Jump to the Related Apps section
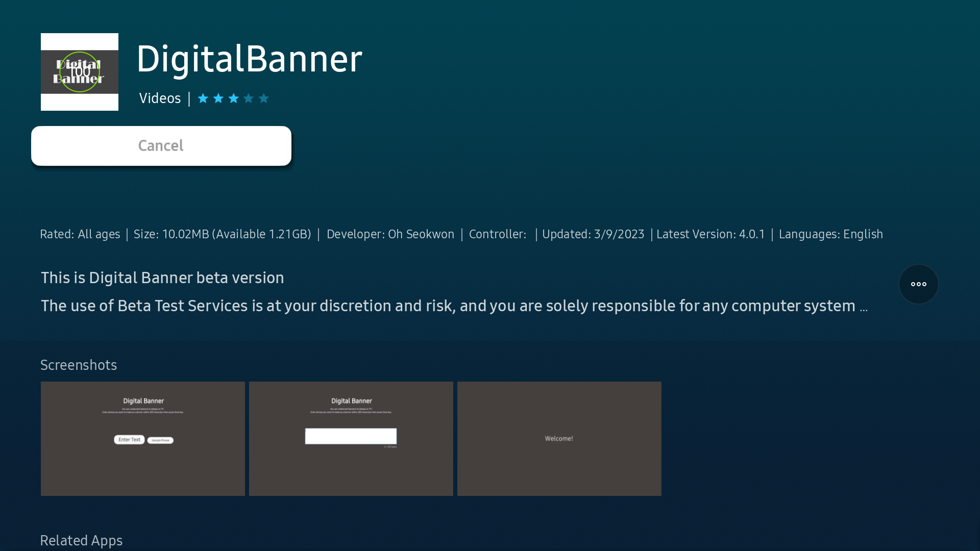This screenshot has width=980, height=551. [x=81, y=540]
